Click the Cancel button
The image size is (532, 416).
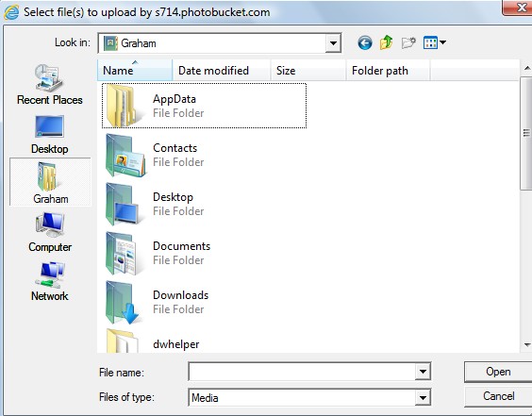pos(498,396)
